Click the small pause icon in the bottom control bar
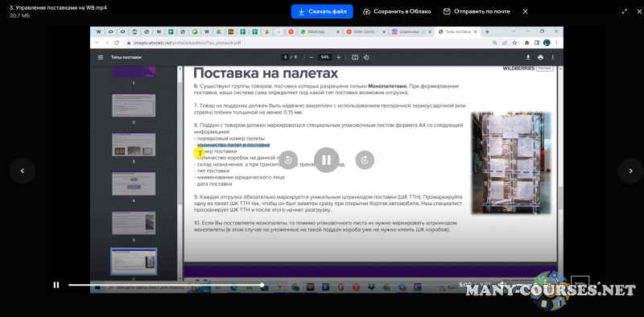 (x=56, y=285)
